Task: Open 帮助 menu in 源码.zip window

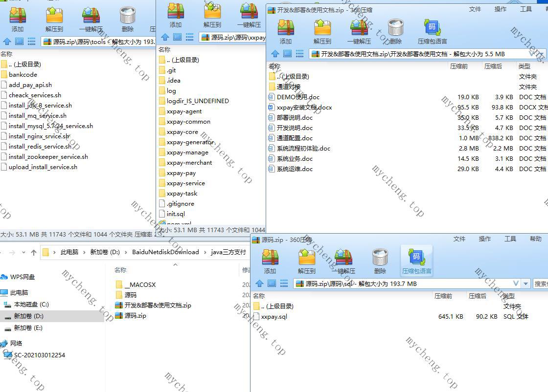Action: [535, 239]
